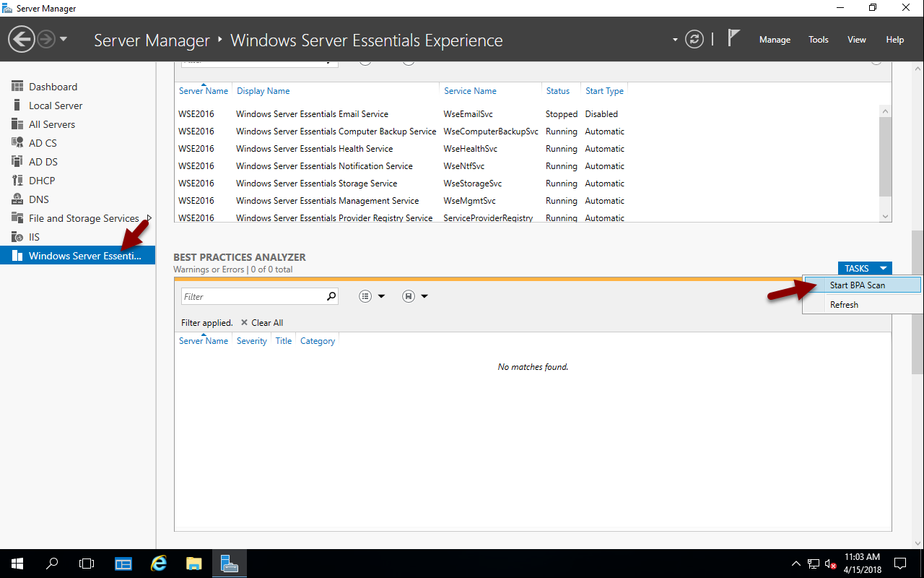Open the Tools menu
Screen dimensions: 924x578
click(819, 40)
